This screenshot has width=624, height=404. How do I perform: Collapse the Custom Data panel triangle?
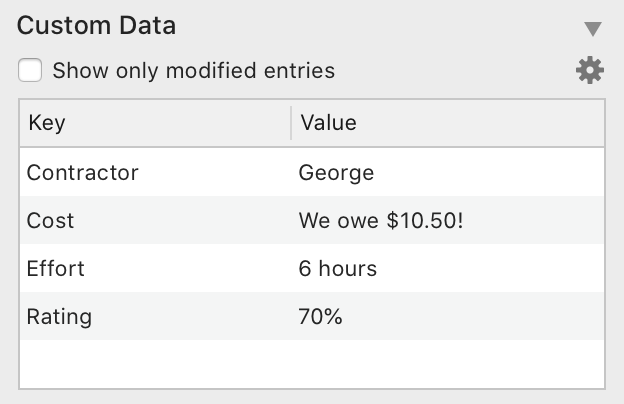(593, 28)
